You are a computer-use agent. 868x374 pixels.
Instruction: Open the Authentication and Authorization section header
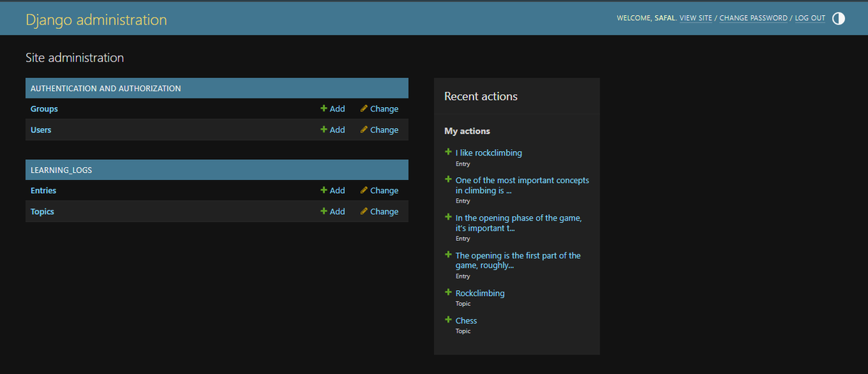(x=106, y=88)
